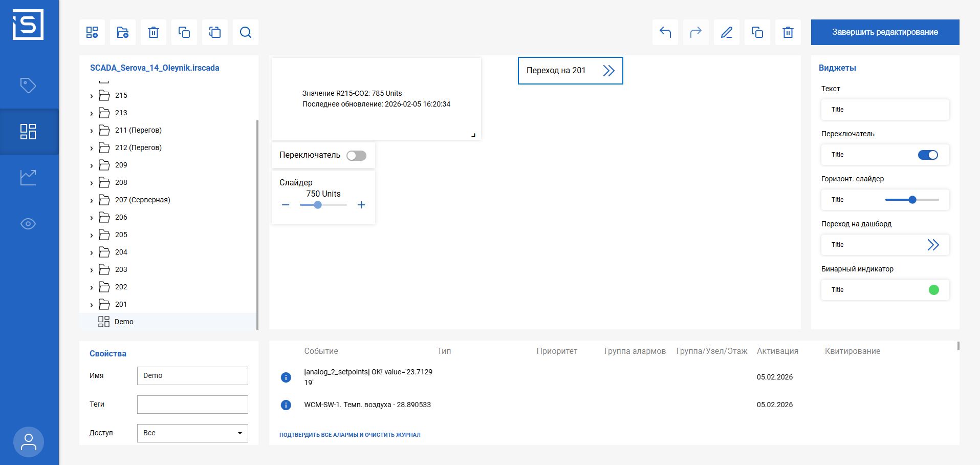Open the tags section in left sidebar
This screenshot has height=465, width=980.
(x=28, y=85)
